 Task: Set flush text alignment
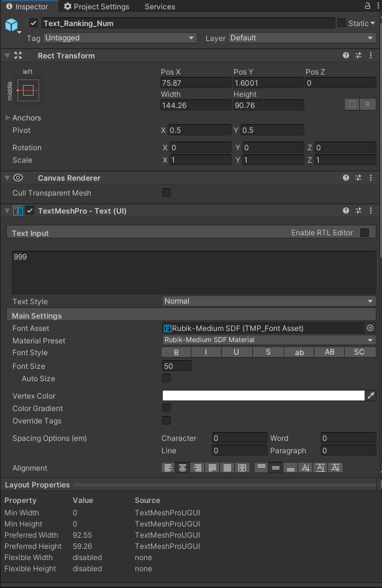click(227, 468)
